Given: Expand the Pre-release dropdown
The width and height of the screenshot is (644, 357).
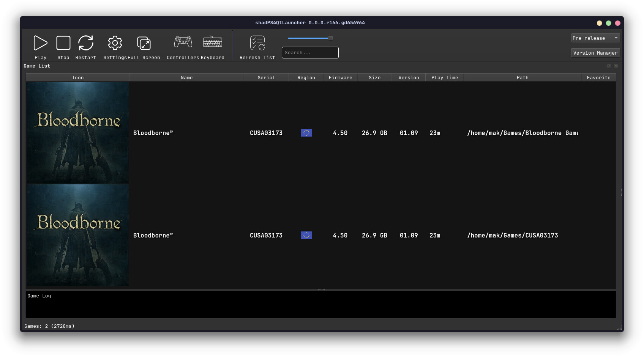Looking at the screenshot, I should point(595,38).
